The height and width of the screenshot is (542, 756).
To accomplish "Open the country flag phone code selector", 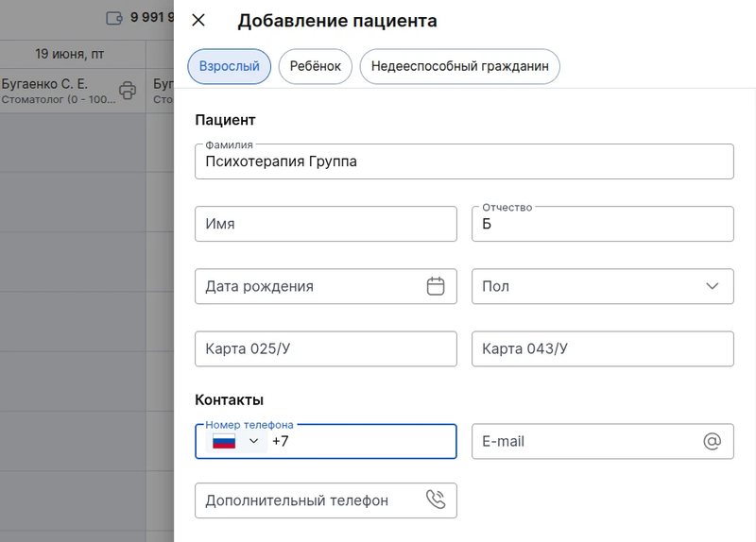I will coord(235,441).
